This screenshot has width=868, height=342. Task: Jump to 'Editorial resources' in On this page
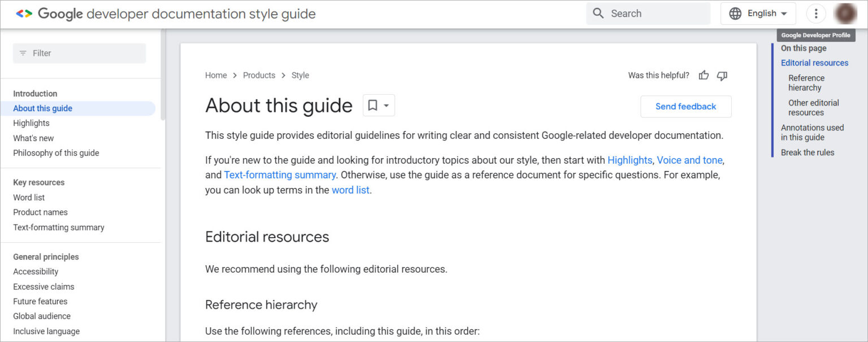[814, 63]
